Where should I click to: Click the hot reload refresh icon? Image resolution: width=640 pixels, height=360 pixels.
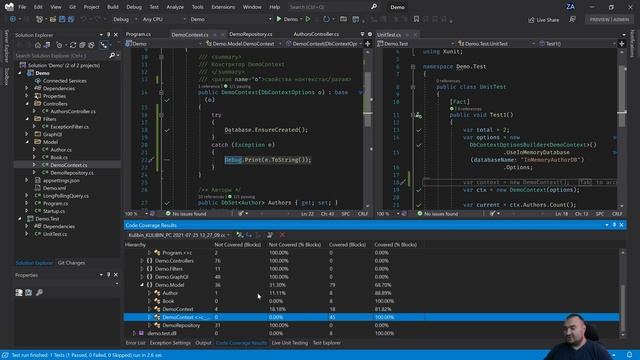[326, 19]
